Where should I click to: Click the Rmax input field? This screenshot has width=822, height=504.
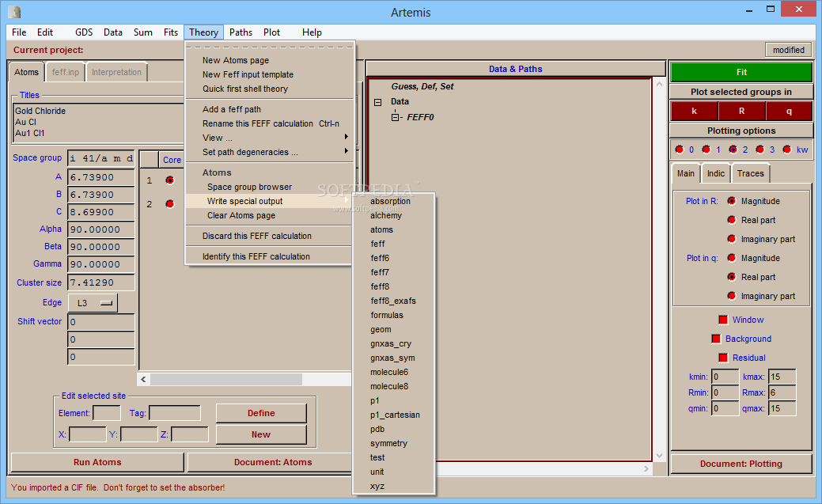[782, 392]
